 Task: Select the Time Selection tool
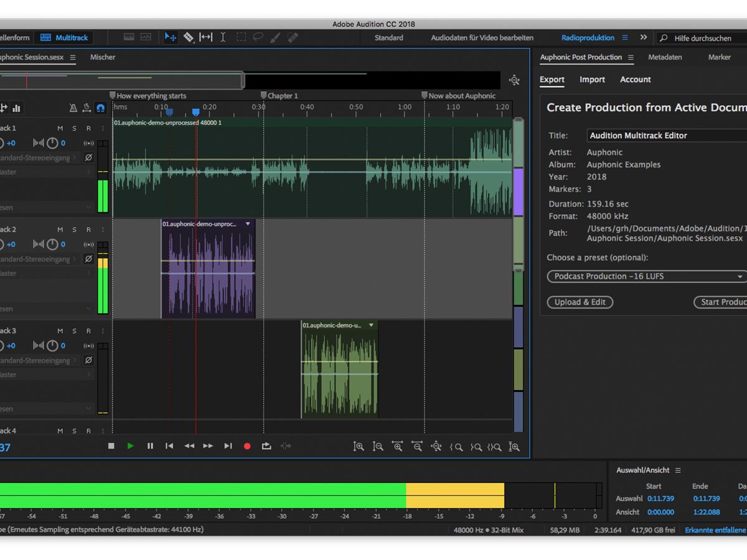coord(223,37)
